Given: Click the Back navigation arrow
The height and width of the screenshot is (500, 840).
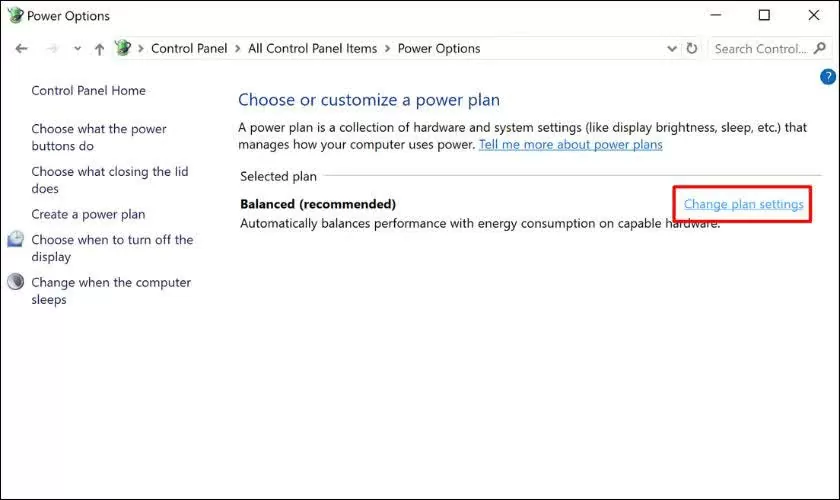Looking at the screenshot, I should click(x=22, y=49).
